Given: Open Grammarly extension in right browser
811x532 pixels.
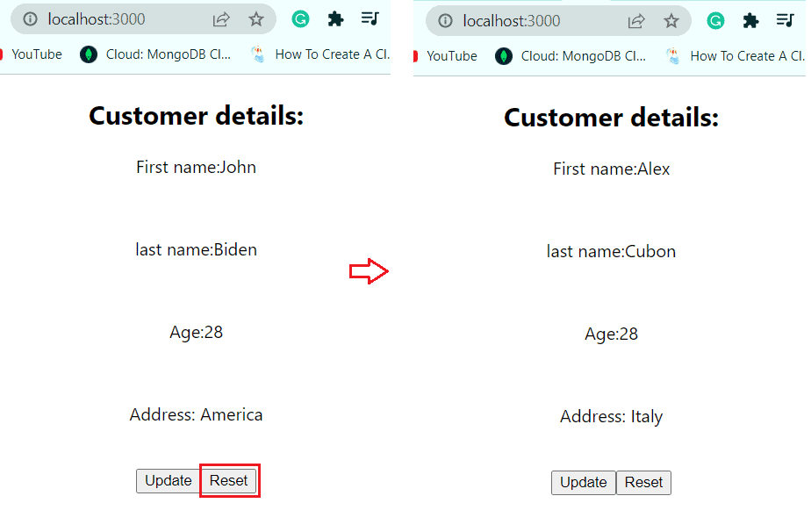Looking at the screenshot, I should click(716, 21).
